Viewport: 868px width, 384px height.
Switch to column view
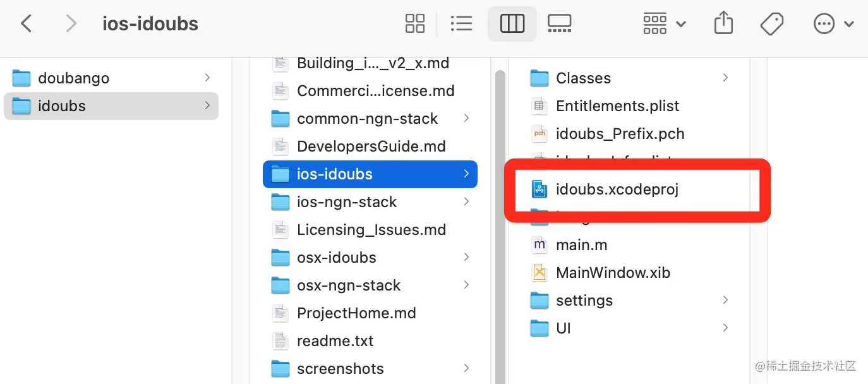coord(512,24)
